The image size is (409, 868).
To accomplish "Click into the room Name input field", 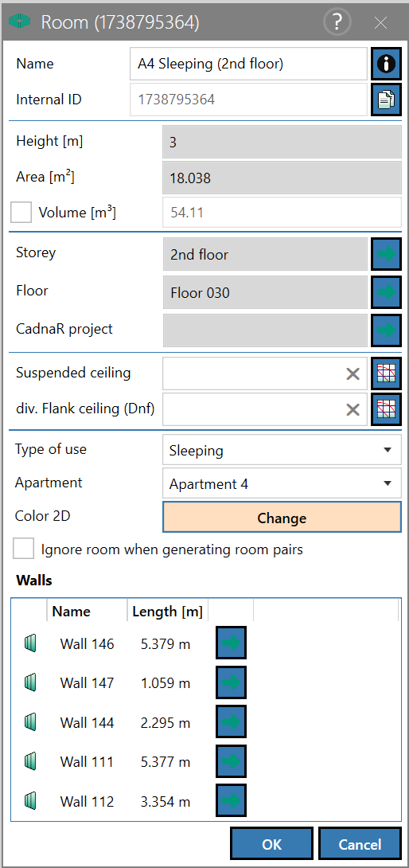I will pos(248,64).
